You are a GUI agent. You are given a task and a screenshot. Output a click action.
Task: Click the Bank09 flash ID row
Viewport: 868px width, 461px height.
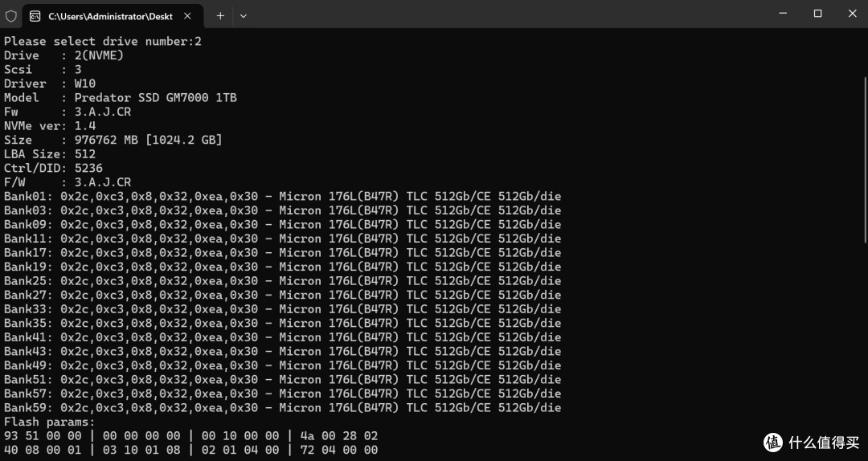point(282,224)
